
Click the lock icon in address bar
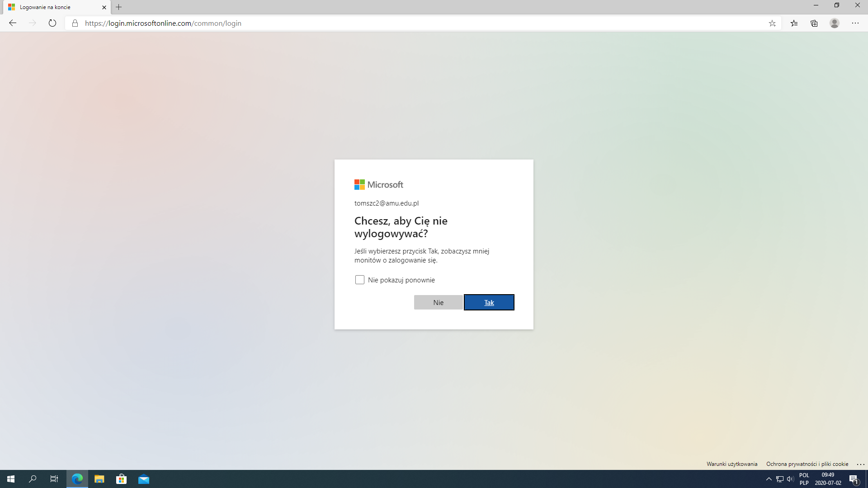point(75,23)
